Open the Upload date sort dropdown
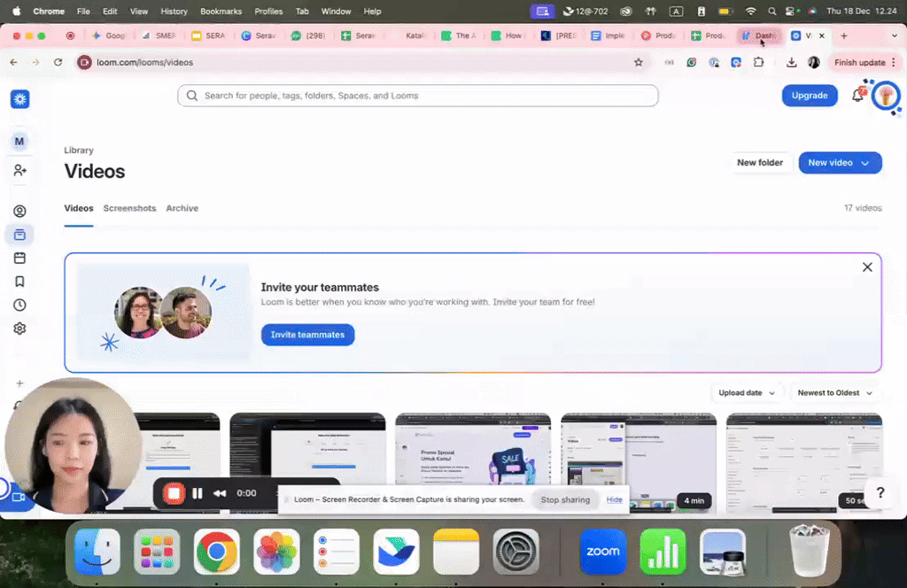Viewport: 907px width, 588px height. pyautogui.click(x=748, y=393)
